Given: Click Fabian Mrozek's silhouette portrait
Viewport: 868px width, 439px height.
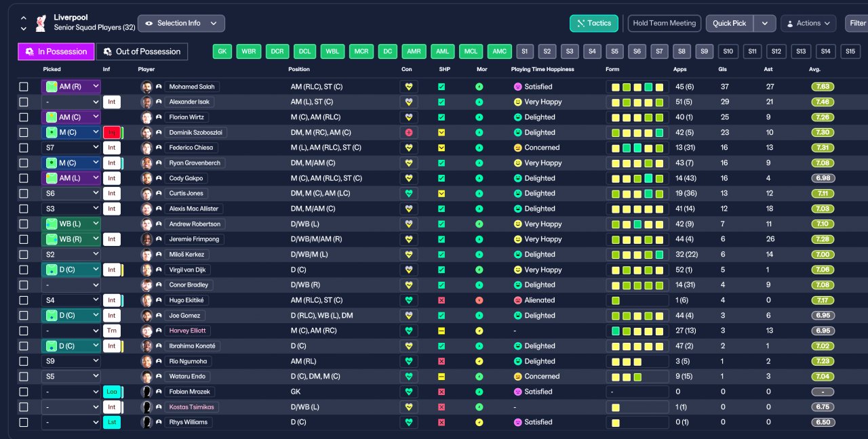Looking at the screenshot, I should click(146, 392).
